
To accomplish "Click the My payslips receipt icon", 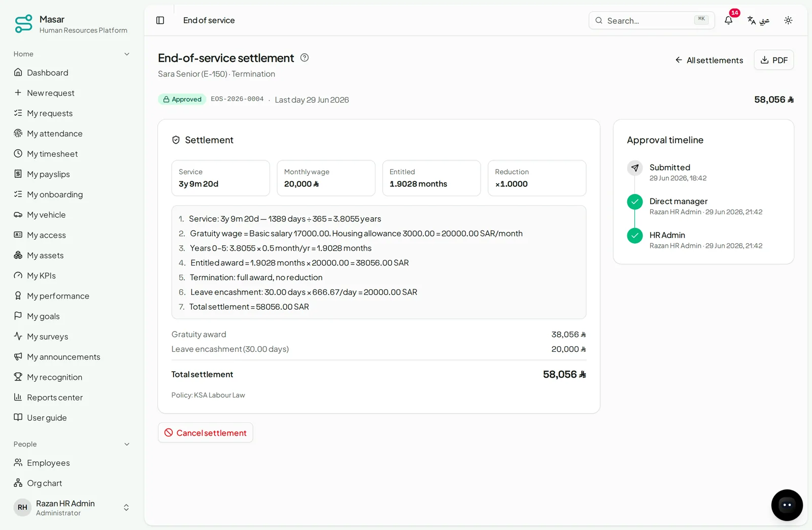I will pyautogui.click(x=18, y=174).
